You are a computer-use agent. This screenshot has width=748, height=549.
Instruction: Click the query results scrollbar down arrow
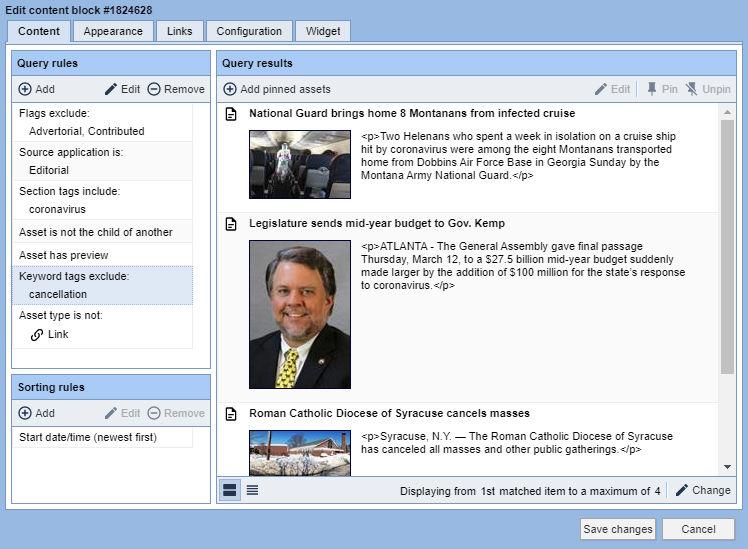point(727,467)
